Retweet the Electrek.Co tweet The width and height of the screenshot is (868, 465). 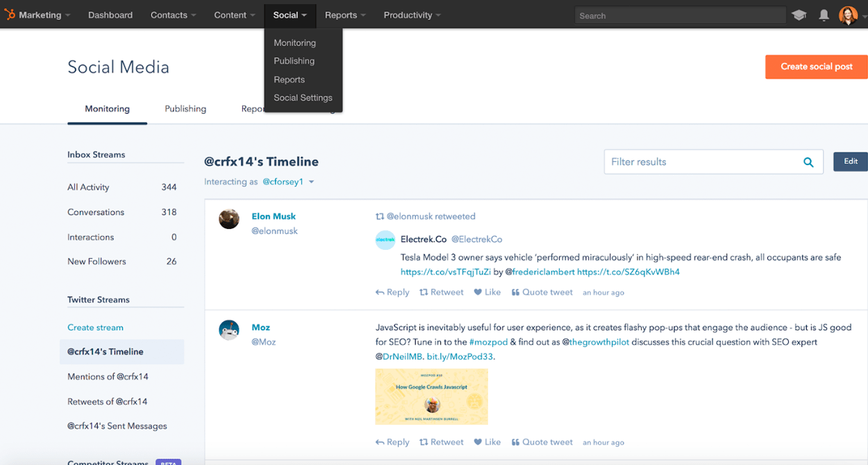(442, 292)
